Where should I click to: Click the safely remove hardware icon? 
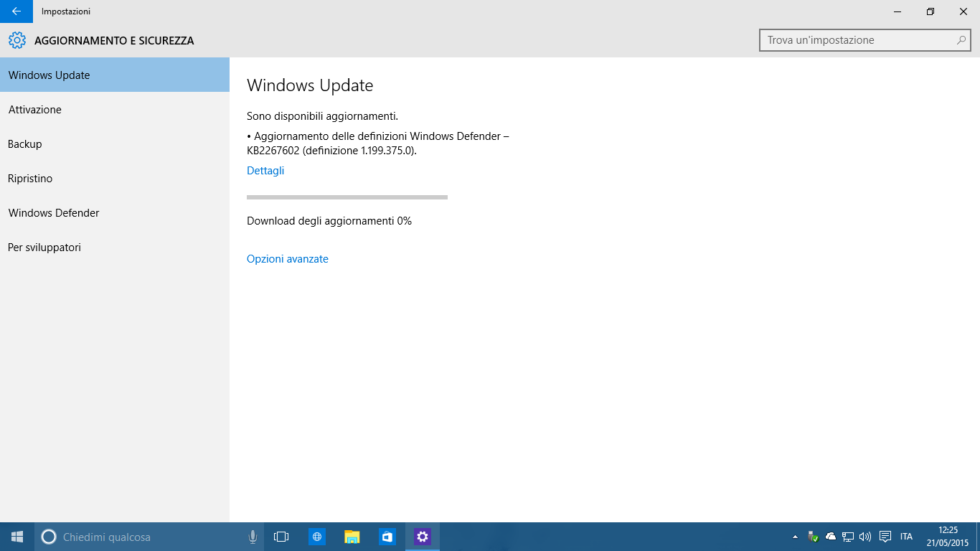[x=813, y=537]
